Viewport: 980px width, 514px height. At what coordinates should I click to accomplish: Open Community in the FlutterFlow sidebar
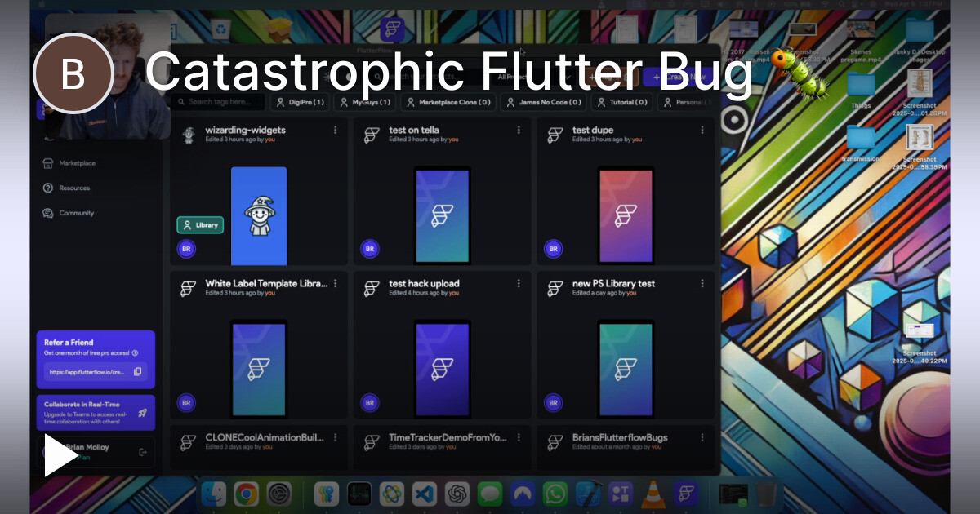pyautogui.click(x=68, y=213)
